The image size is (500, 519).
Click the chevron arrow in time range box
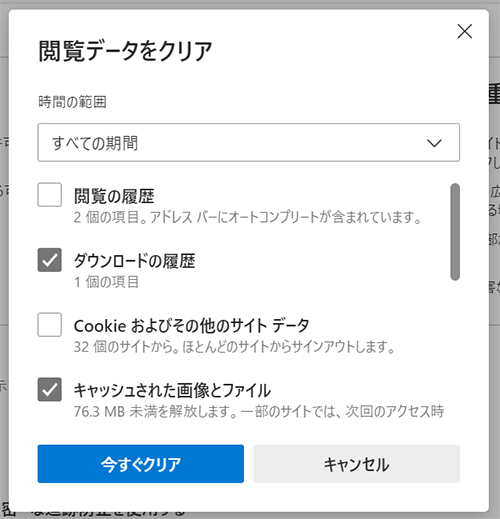coord(434,143)
